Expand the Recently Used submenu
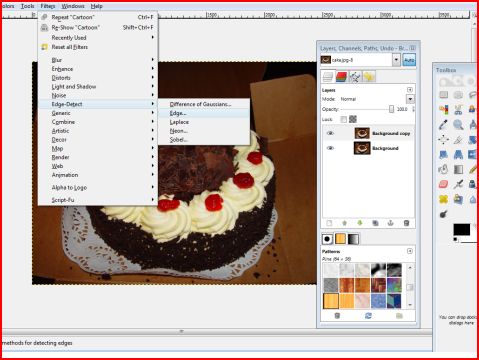 tap(98, 38)
